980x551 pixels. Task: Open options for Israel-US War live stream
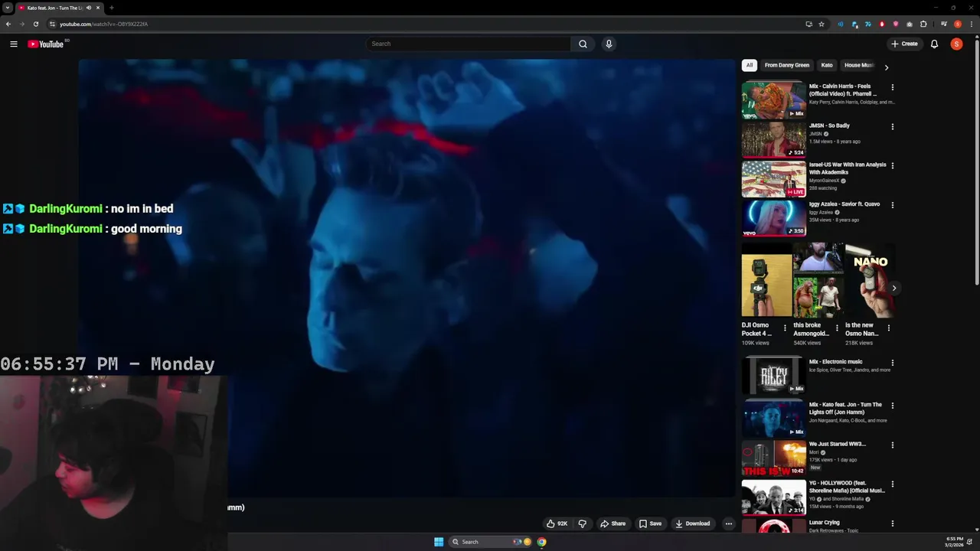point(892,165)
